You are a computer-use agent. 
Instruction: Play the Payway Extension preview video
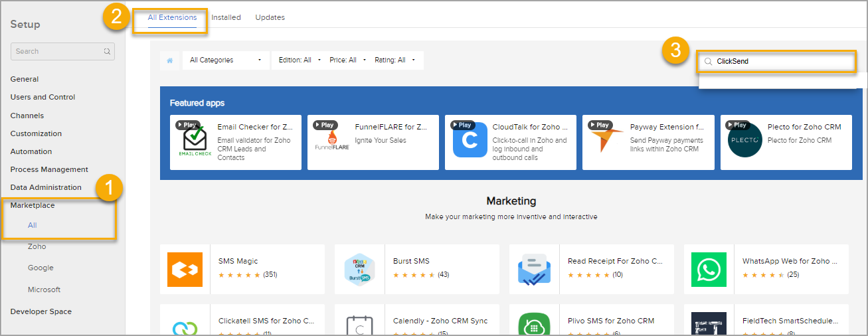pyautogui.click(x=600, y=125)
